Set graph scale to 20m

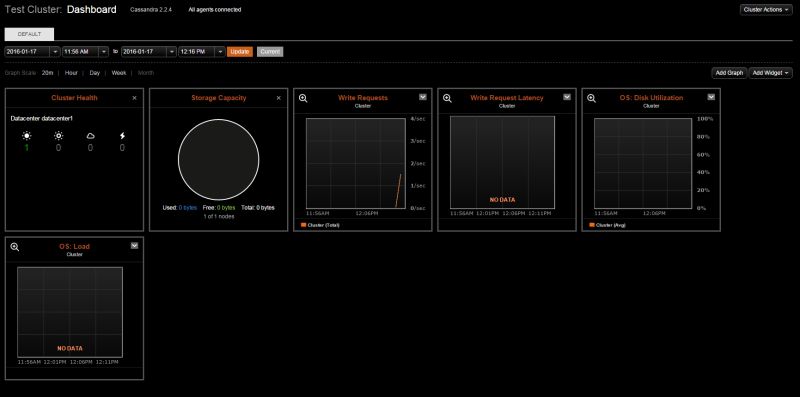[47, 73]
